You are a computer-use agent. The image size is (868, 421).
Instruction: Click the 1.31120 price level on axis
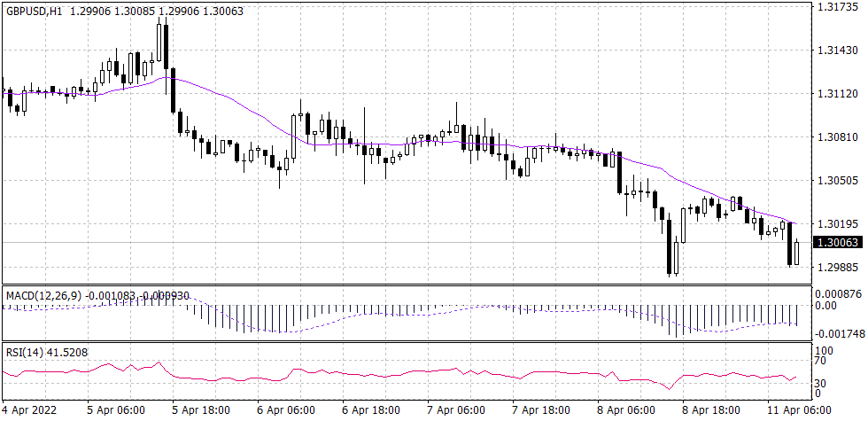point(836,94)
